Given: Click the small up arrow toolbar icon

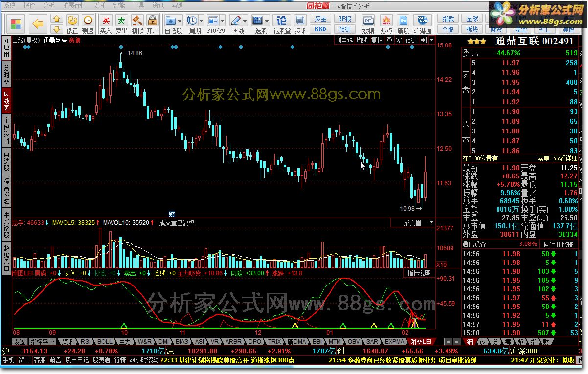Looking at the screenshot, I should tap(56, 19).
